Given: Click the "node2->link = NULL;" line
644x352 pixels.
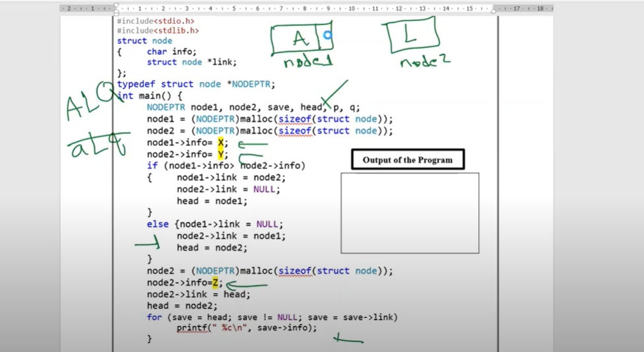Looking at the screenshot, I should [x=228, y=189].
